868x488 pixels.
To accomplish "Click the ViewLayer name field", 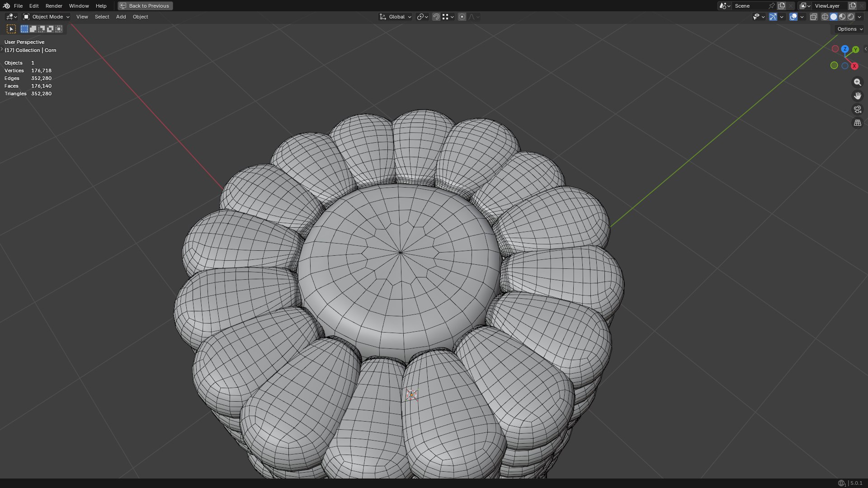I will pyautogui.click(x=830, y=6).
